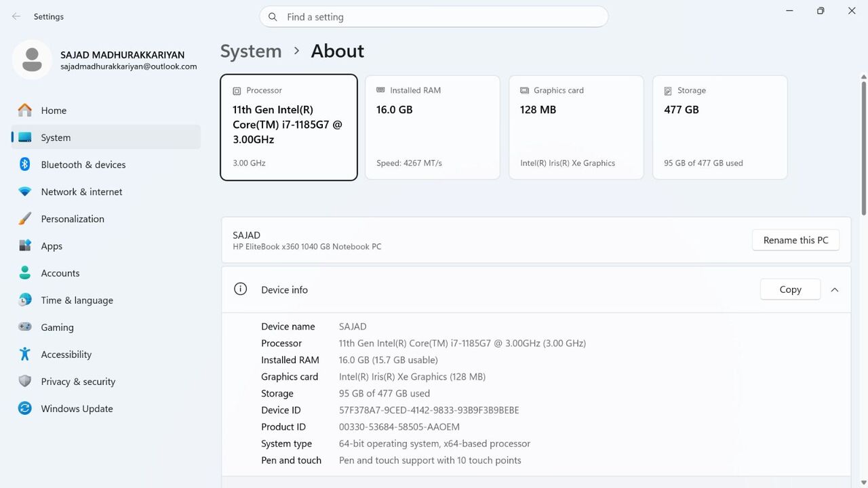868x488 pixels.
Task: Restore down the Settings window
Action: tap(821, 11)
